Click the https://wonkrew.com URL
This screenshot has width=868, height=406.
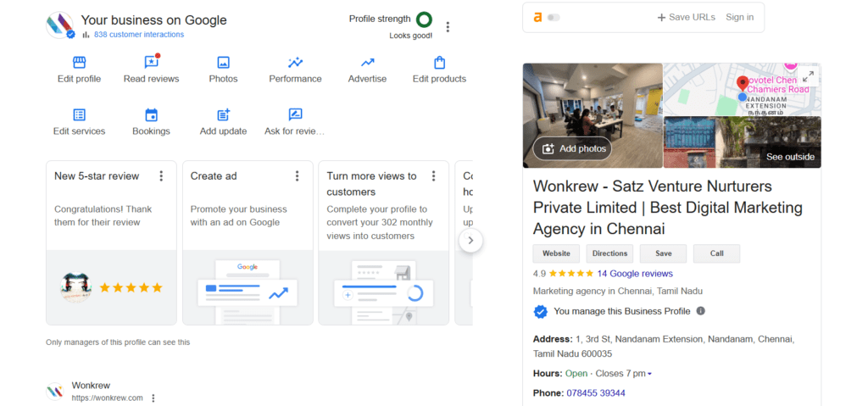[x=108, y=398]
